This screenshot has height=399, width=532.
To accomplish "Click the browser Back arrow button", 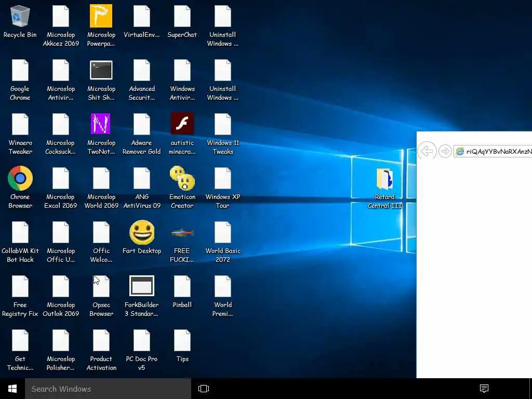I will 427,151.
